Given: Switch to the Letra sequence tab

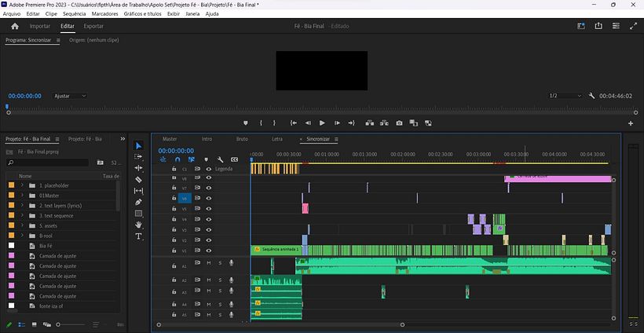Looking at the screenshot, I should pyautogui.click(x=277, y=139).
